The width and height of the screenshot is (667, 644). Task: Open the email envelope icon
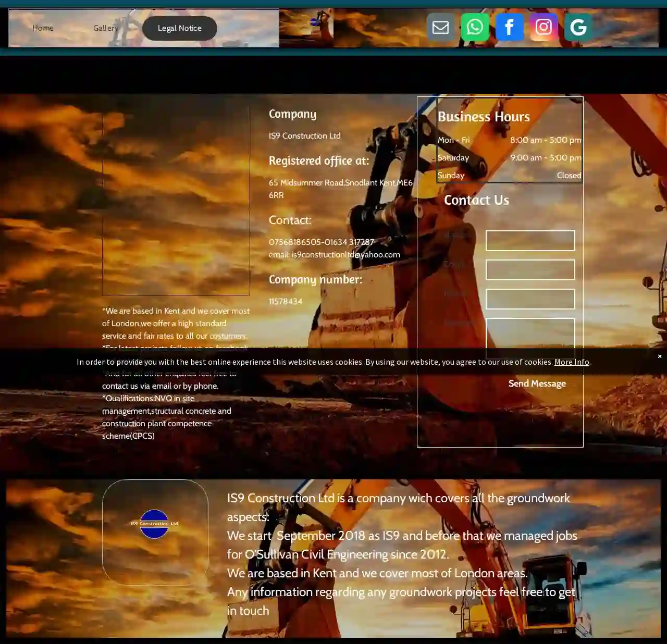441,27
